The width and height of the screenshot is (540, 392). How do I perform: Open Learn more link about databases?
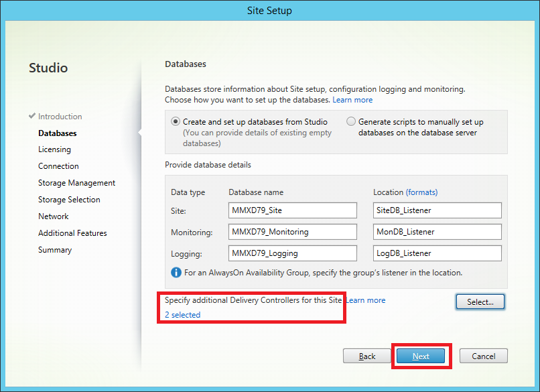click(352, 100)
